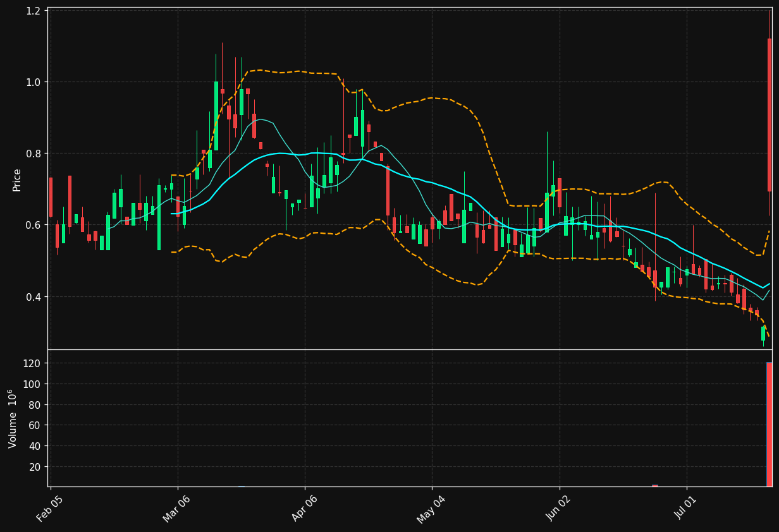Click the Jul 01 date label
Viewport: 779px width, 532px height.
tap(686, 509)
